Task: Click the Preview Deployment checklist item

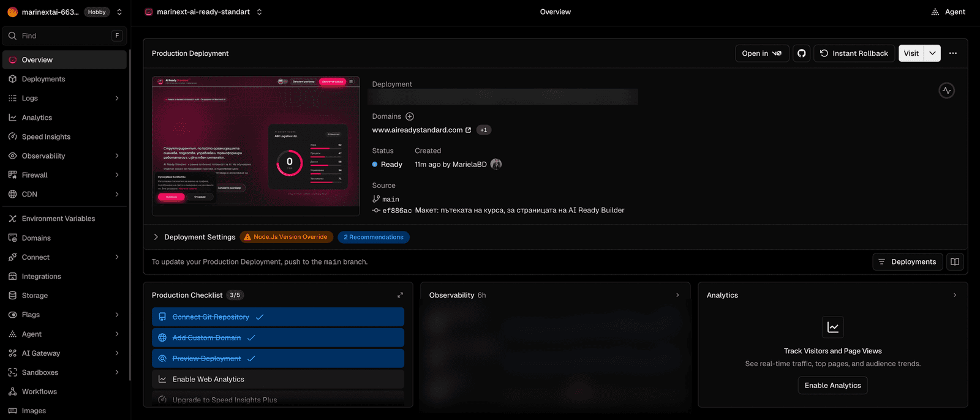Action: pyautogui.click(x=278, y=359)
